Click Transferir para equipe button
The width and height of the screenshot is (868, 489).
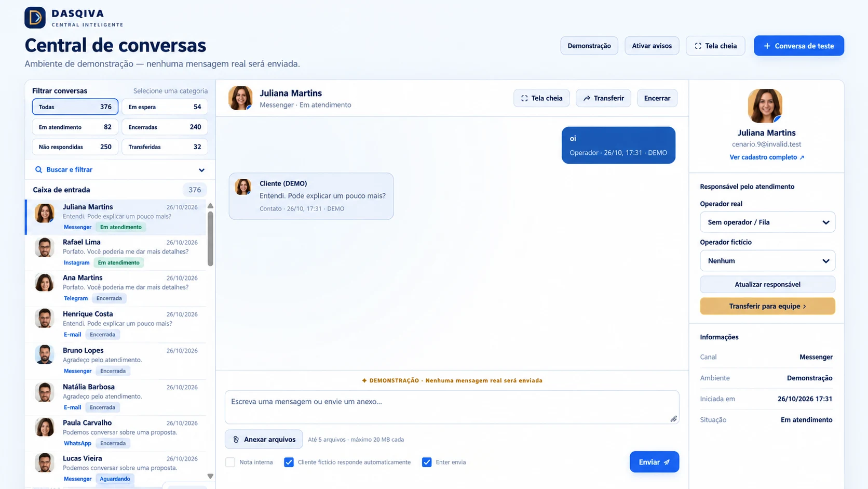click(767, 306)
